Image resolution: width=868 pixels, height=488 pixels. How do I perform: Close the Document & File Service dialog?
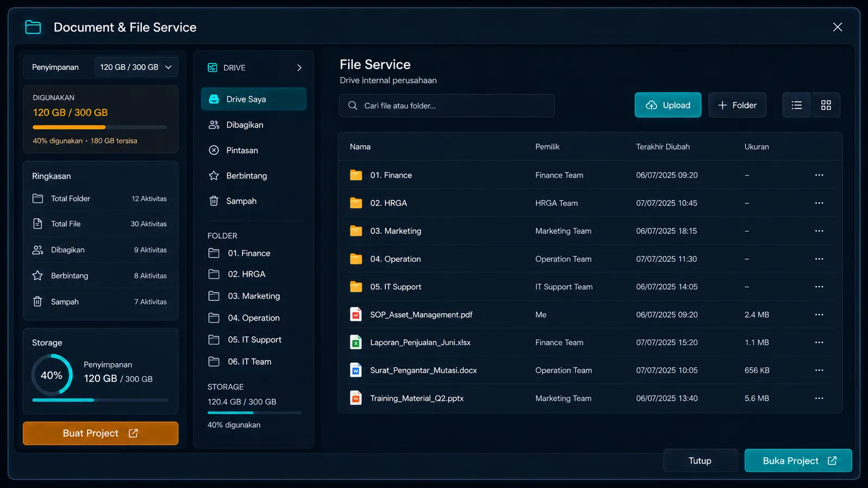838,27
